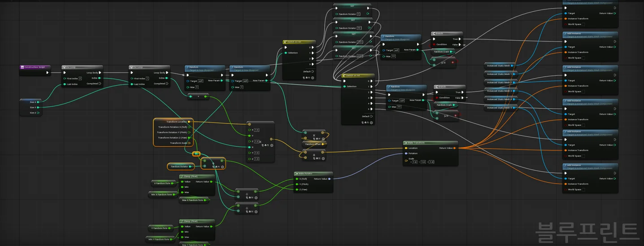This screenshot has height=246, width=644.
Task: Click the Construction Script node icon
Action: (x=22, y=67)
